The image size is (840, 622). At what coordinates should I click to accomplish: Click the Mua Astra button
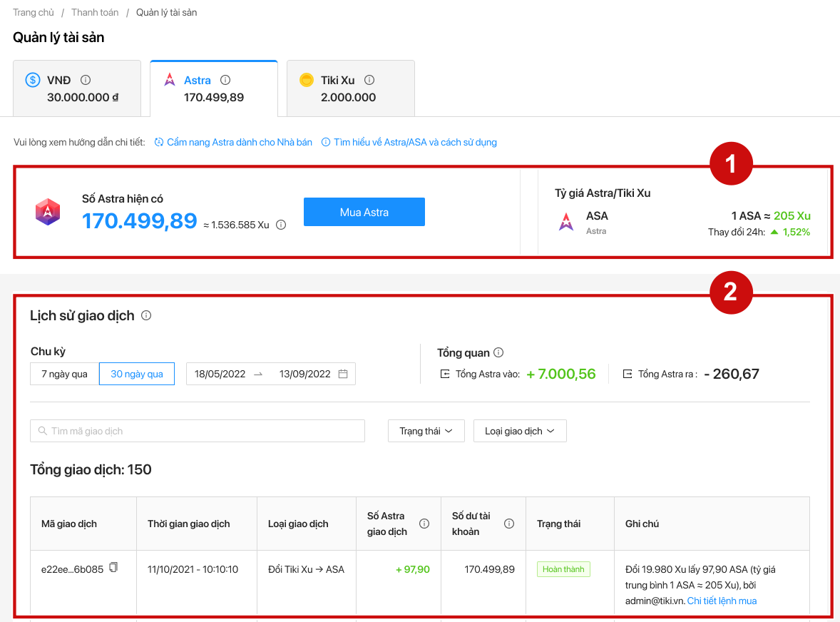pyautogui.click(x=364, y=212)
